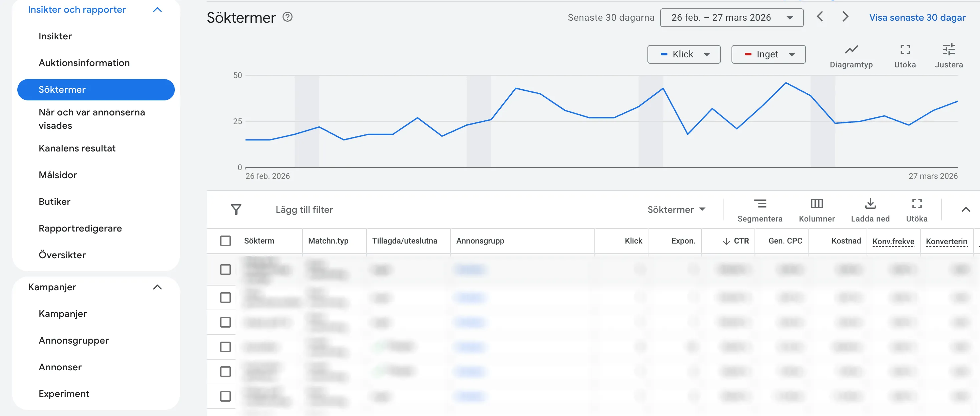
Task: Select all rows with the header checkbox
Action: click(225, 241)
